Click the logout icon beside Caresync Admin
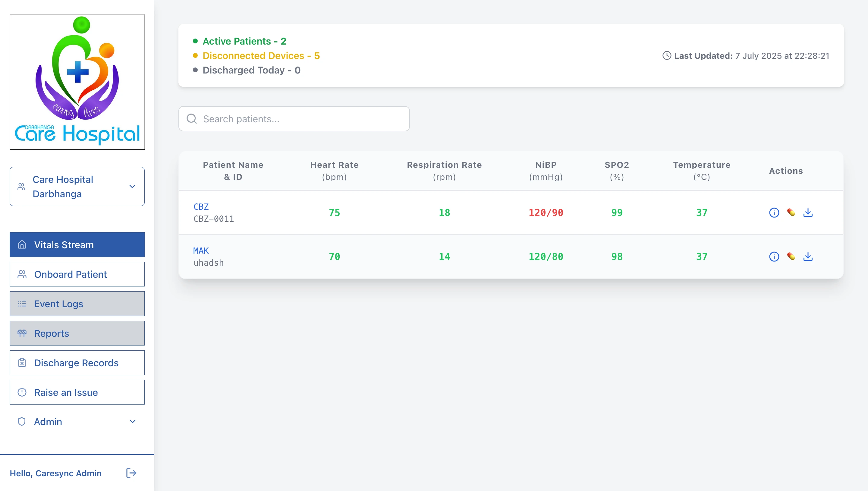The image size is (868, 491). [131, 473]
